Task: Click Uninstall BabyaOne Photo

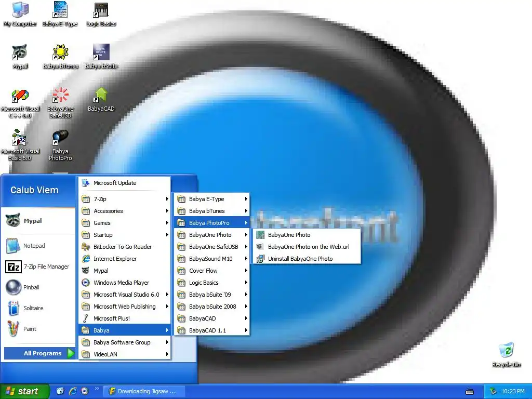Action: coord(307,259)
